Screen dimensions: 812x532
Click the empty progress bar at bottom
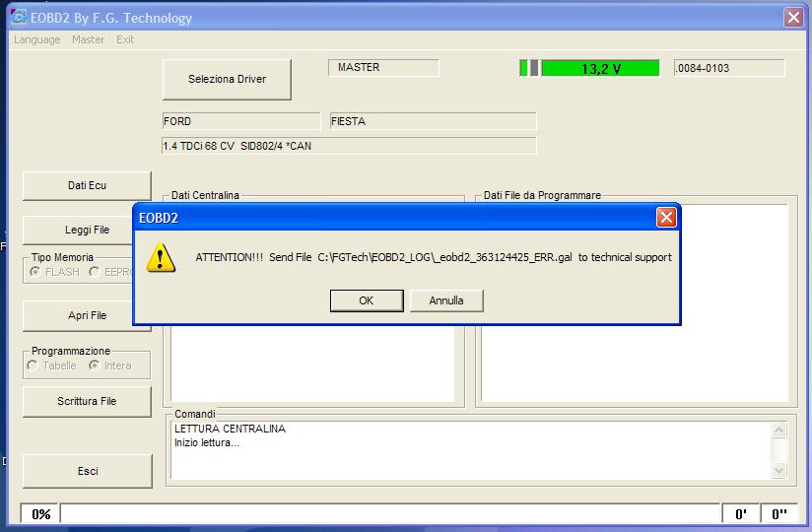pos(390,514)
